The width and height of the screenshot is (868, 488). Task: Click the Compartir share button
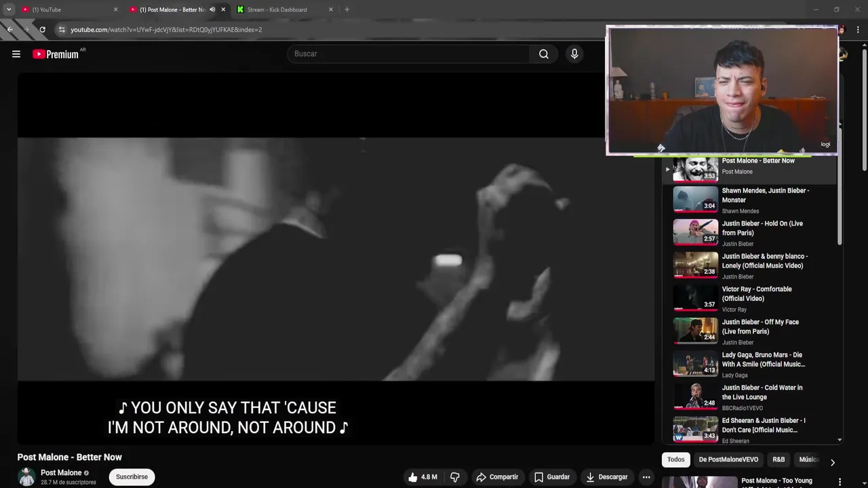[497, 477]
